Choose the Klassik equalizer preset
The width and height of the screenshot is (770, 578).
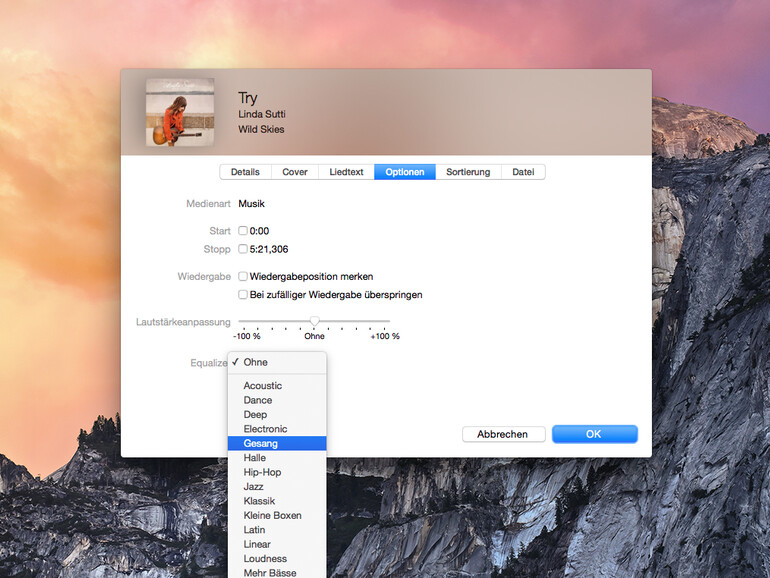coord(277,501)
